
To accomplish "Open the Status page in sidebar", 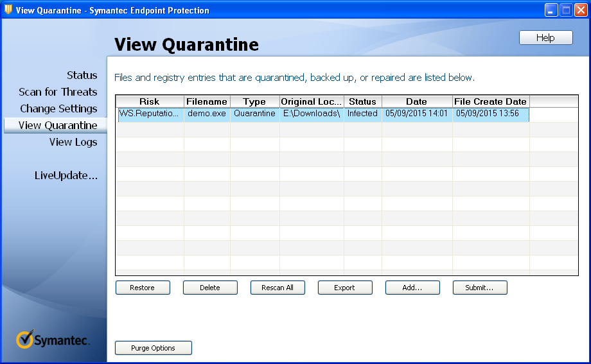I will point(82,75).
